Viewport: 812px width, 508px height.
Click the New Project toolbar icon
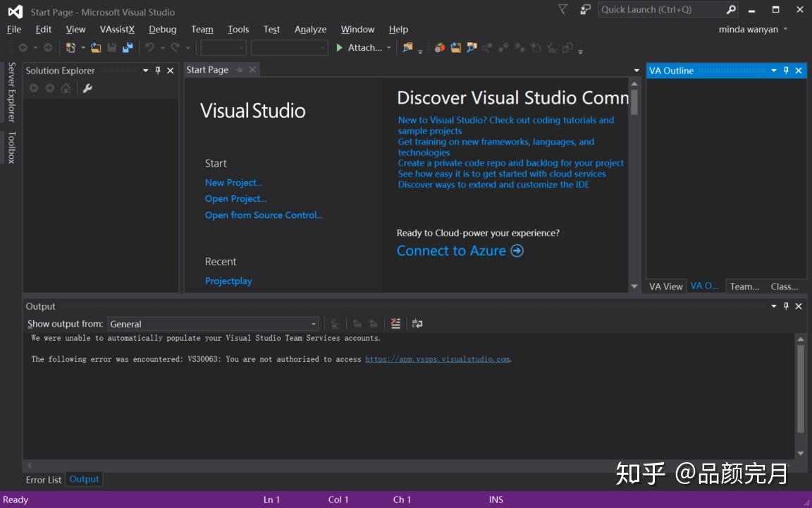point(70,47)
